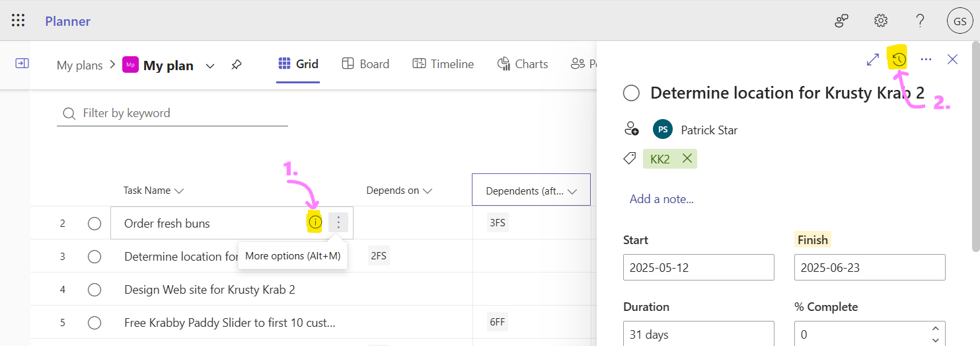Click the Patrick Star assignee name
This screenshot has width=980, height=346.
coord(709,130)
